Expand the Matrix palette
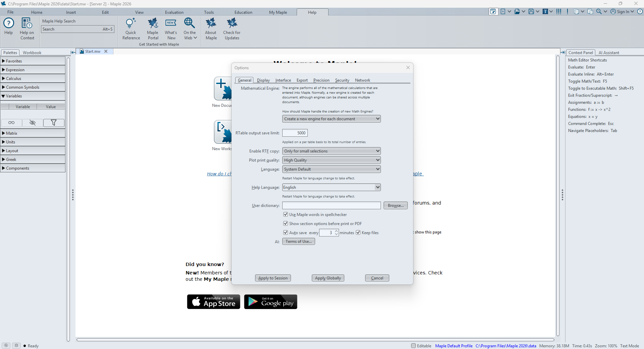 [x=33, y=133]
